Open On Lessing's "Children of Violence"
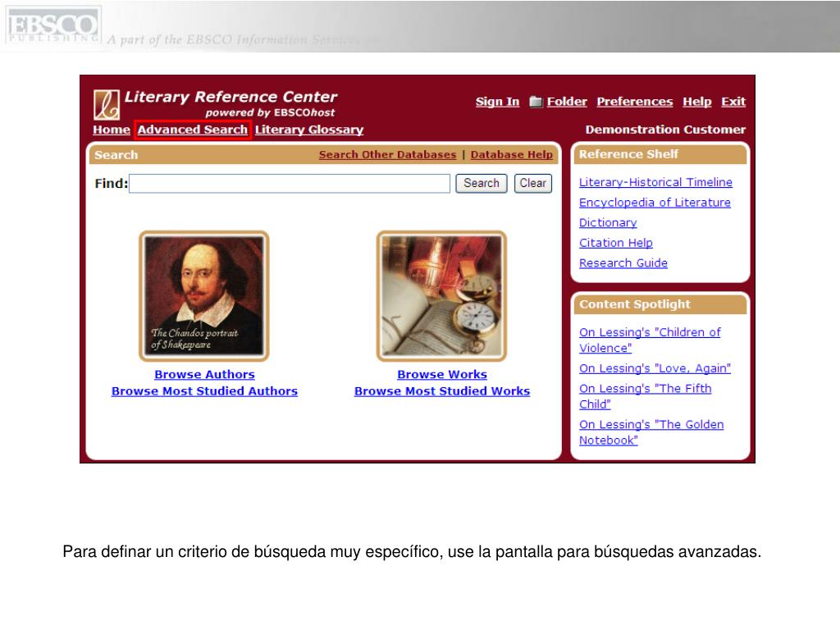The width and height of the screenshot is (840, 630). (650, 340)
